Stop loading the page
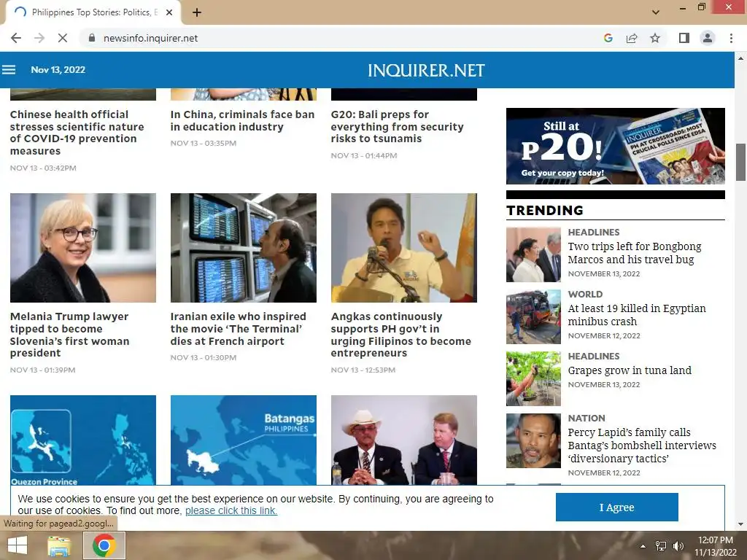 pyautogui.click(x=63, y=38)
